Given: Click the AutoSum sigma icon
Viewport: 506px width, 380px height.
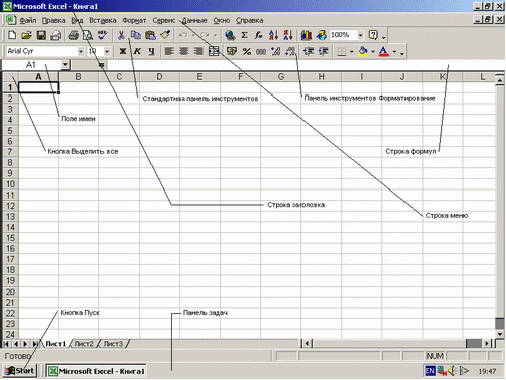Looking at the screenshot, I should [244, 35].
